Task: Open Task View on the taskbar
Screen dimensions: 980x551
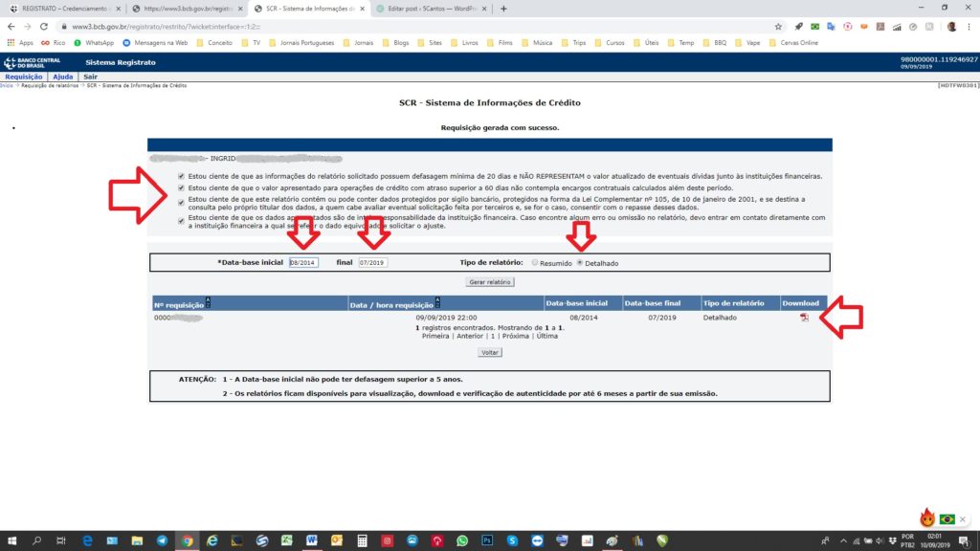Action: tap(60, 540)
